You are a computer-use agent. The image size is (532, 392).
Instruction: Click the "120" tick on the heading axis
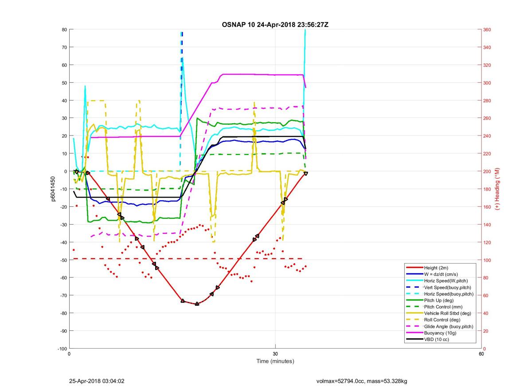(x=488, y=242)
